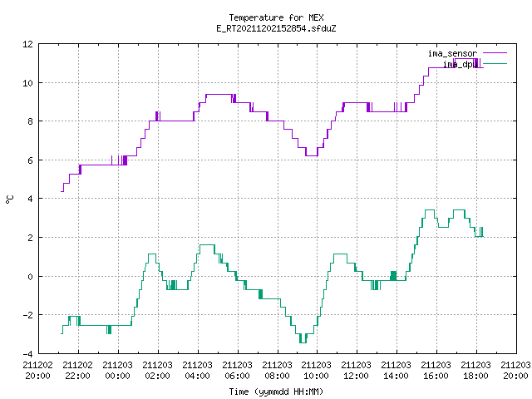This screenshot has height=399, width=532.
Task: Click the "°C" y-axis label
Action: point(9,199)
